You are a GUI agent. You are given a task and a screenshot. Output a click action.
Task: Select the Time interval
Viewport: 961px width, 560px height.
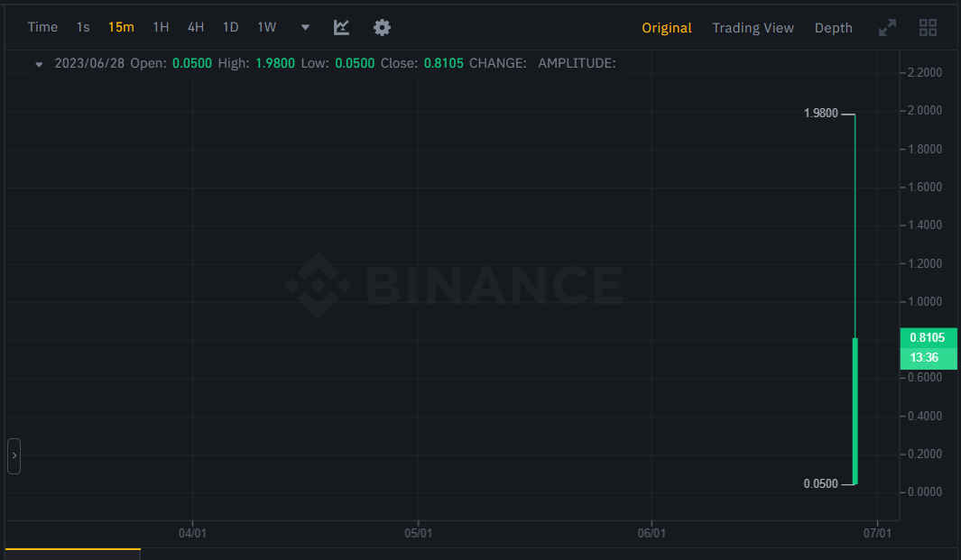tap(42, 28)
